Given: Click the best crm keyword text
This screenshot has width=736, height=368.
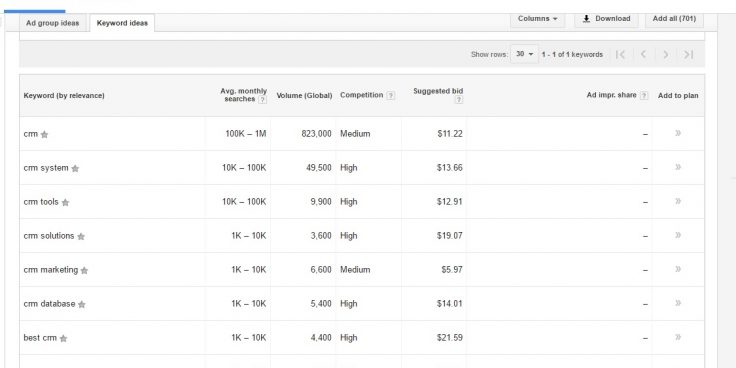Looking at the screenshot, I should tap(40, 337).
